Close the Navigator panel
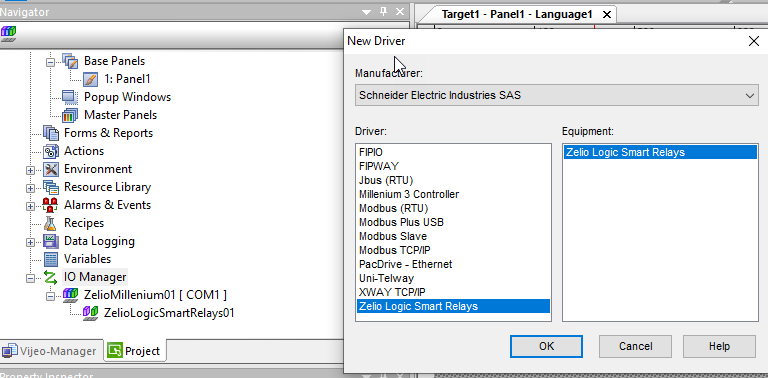Image resolution: width=768 pixels, height=378 pixels. click(x=400, y=12)
